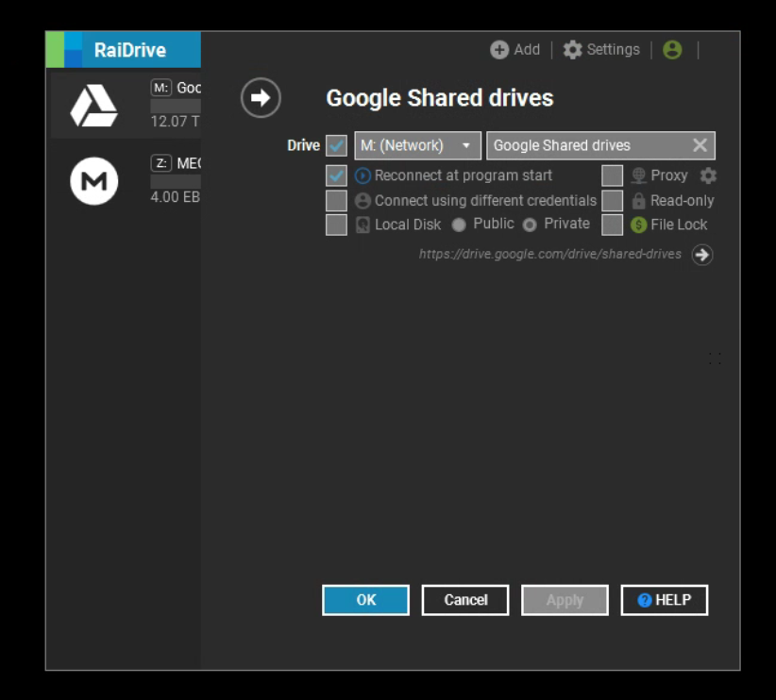The width and height of the screenshot is (776, 700).
Task: Open the Add menu
Action: (x=515, y=50)
